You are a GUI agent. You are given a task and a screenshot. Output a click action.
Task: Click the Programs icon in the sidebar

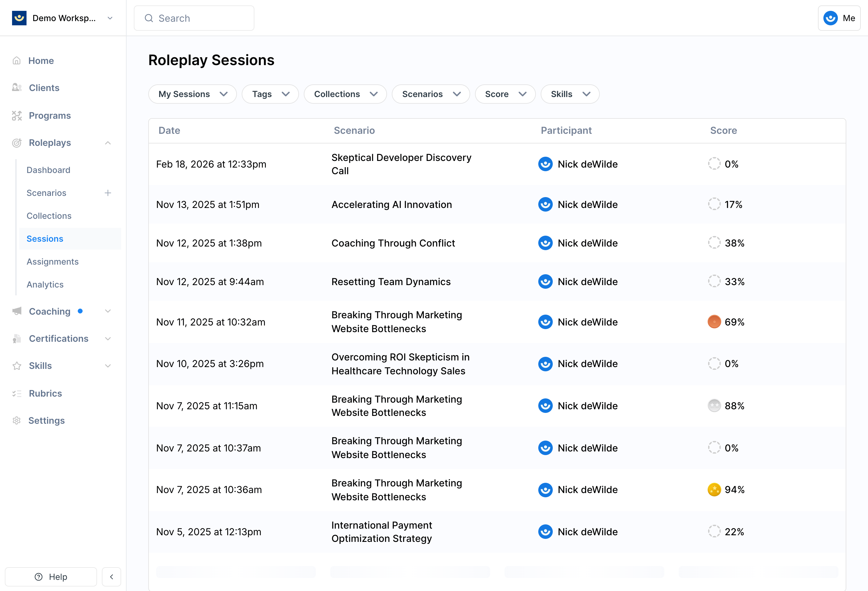point(17,115)
